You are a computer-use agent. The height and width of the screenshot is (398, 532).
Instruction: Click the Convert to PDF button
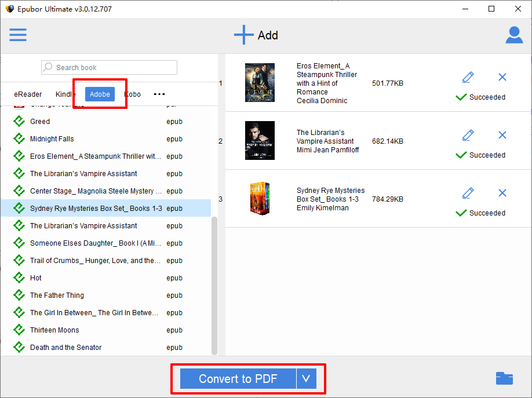[238, 378]
